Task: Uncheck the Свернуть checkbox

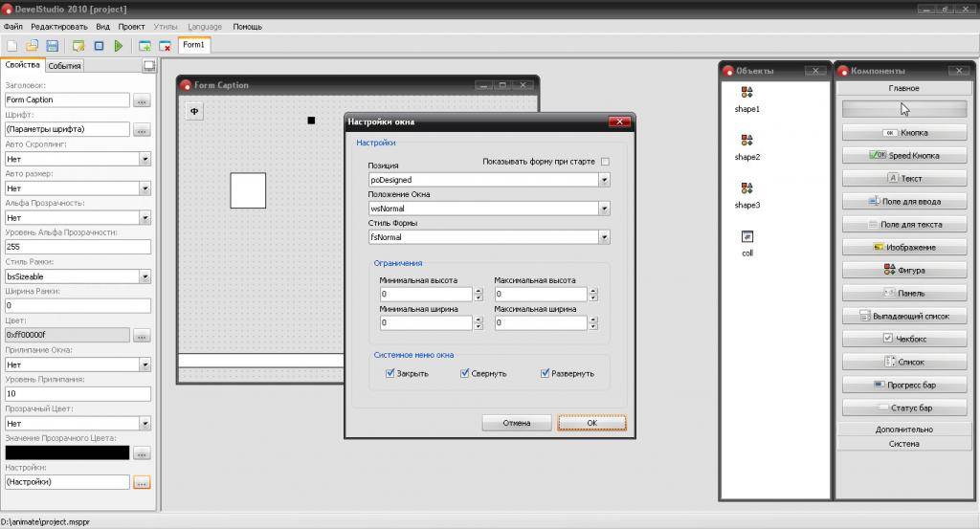Action: click(x=464, y=373)
